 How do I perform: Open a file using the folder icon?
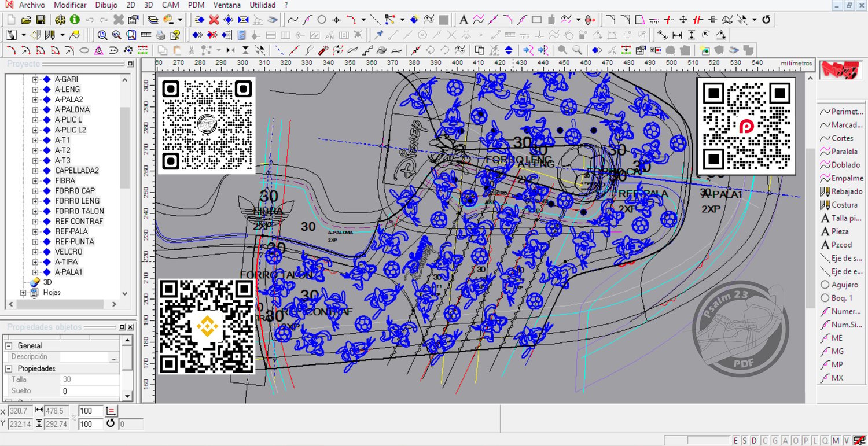27,20
